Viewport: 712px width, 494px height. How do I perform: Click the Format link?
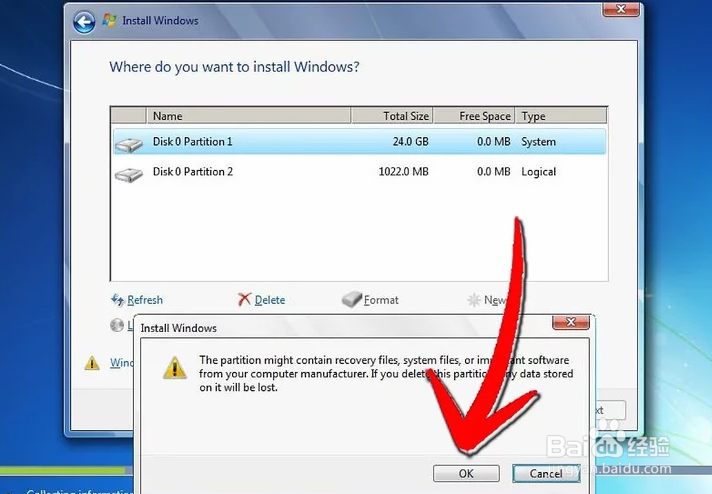coord(381,300)
